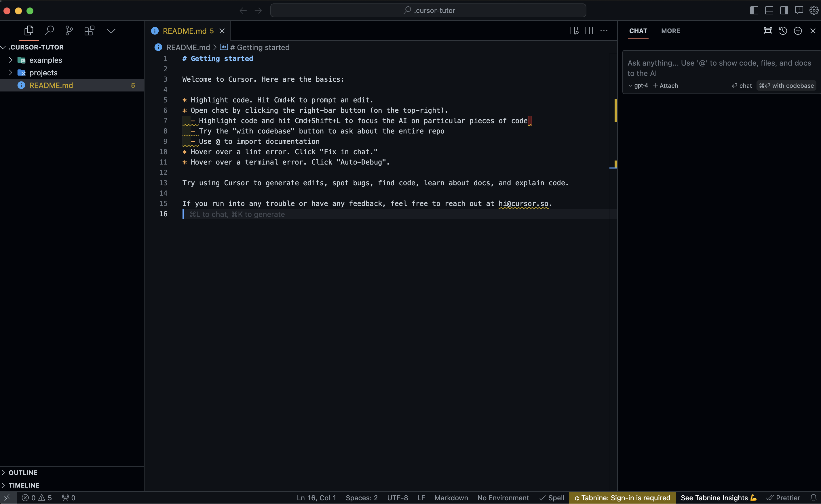The width and height of the screenshot is (821, 504).
Task: Toggle the right AI sidebar
Action: pos(784,10)
